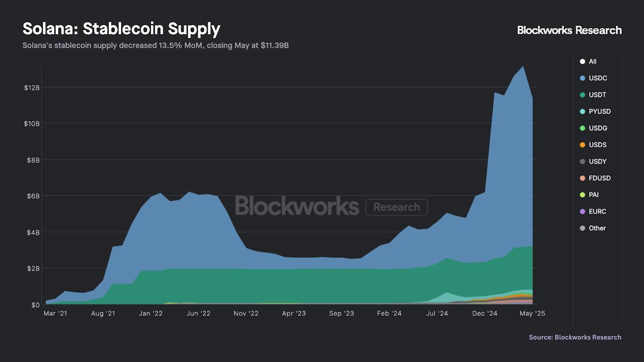
Task: Click the PYUSD teal legend dot
Action: pos(583,112)
